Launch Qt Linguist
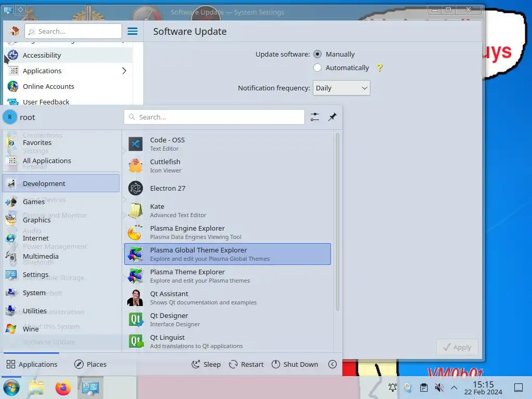Image resolution: width=532 pixels, height=399 pixels. click(x=228, y=341)
